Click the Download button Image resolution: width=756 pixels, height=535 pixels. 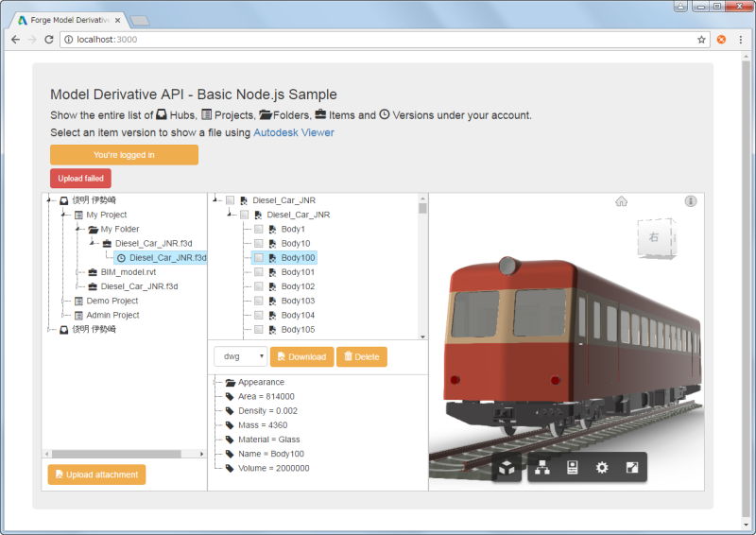pos(301,356)
